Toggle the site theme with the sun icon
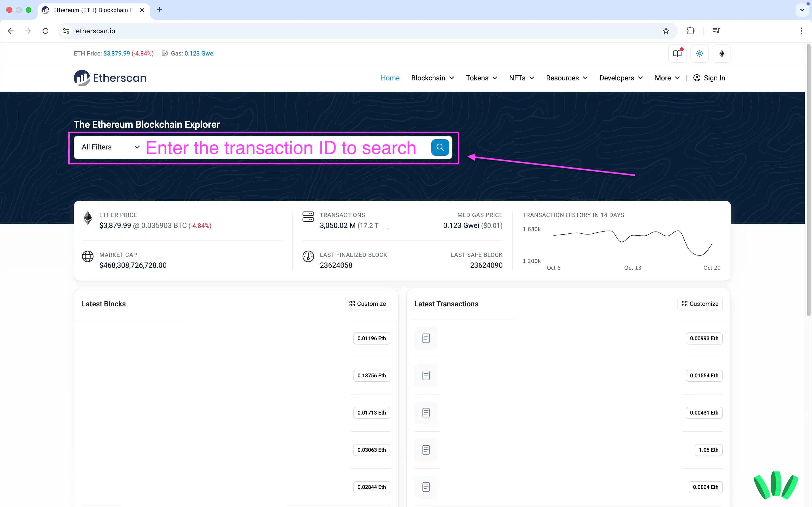Viewport: 812px width, 507px height. pos(700,53)
